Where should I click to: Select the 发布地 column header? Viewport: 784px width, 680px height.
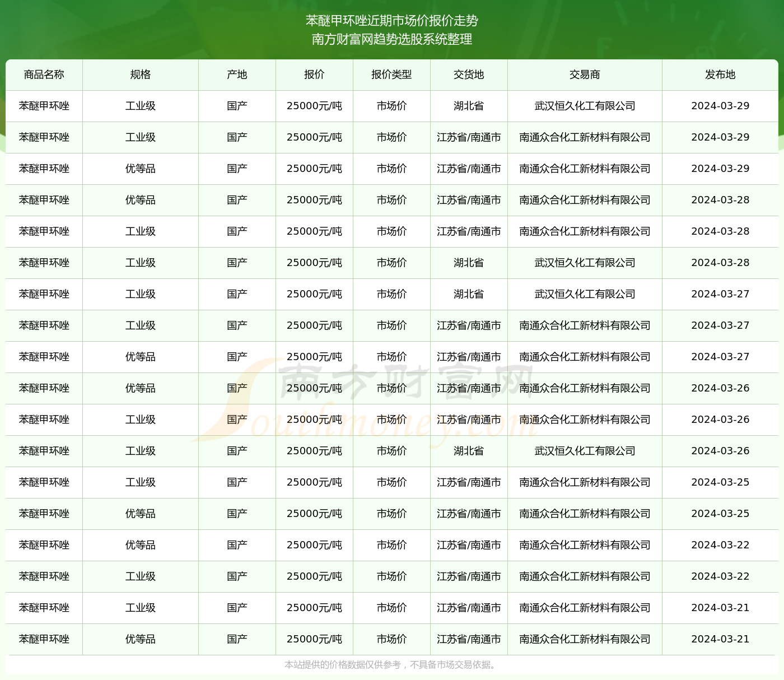(x=720, y=74)
